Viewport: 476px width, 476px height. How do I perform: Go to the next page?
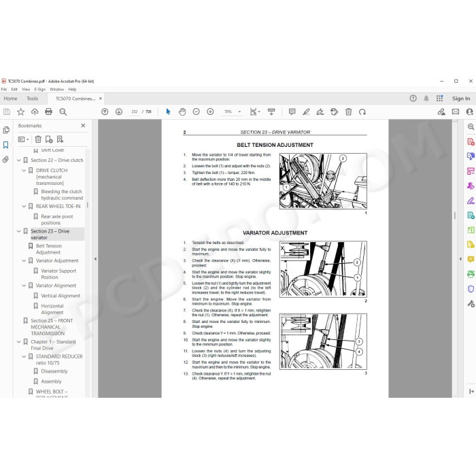pos(119,112)
